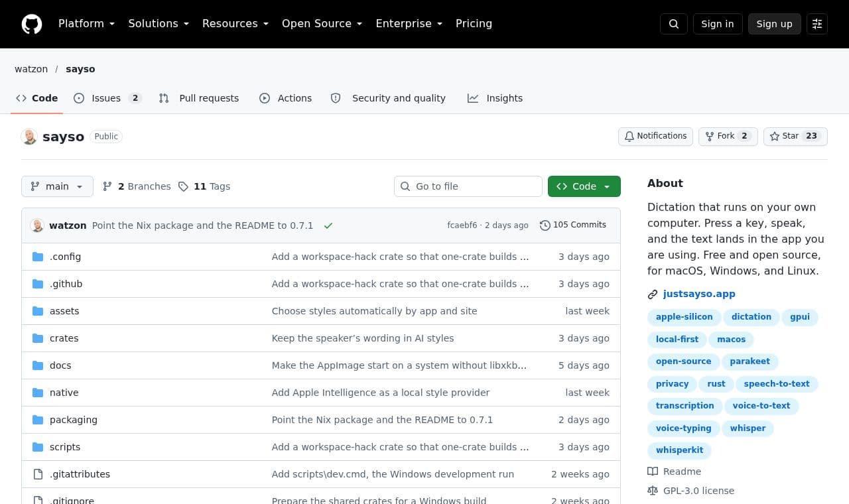This screenshot has height=504, width=849.
Task: Switch to the Issues tab
Action: point(107,98)
